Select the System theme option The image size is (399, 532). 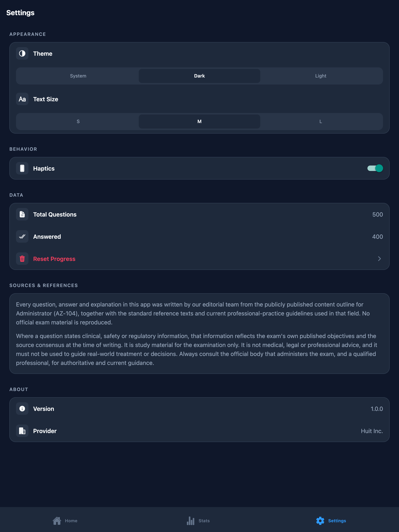coord(78,76)
